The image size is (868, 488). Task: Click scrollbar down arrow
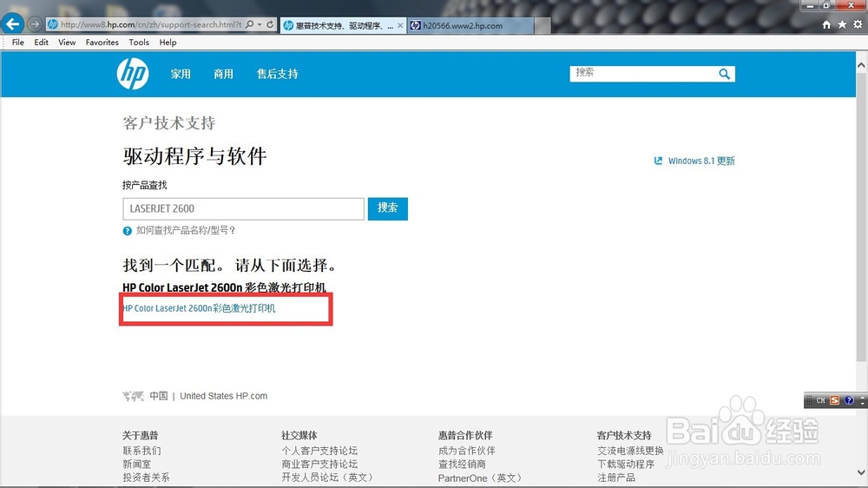[x=861, y=472]
